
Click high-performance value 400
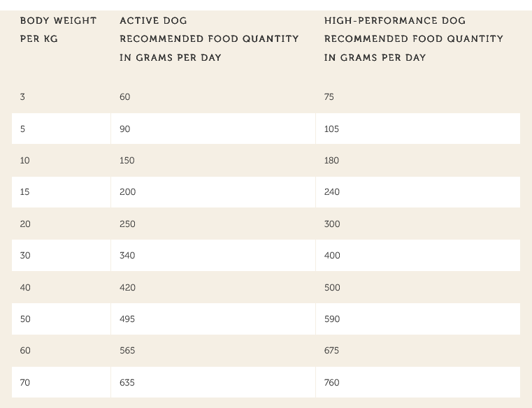(332, 256)
